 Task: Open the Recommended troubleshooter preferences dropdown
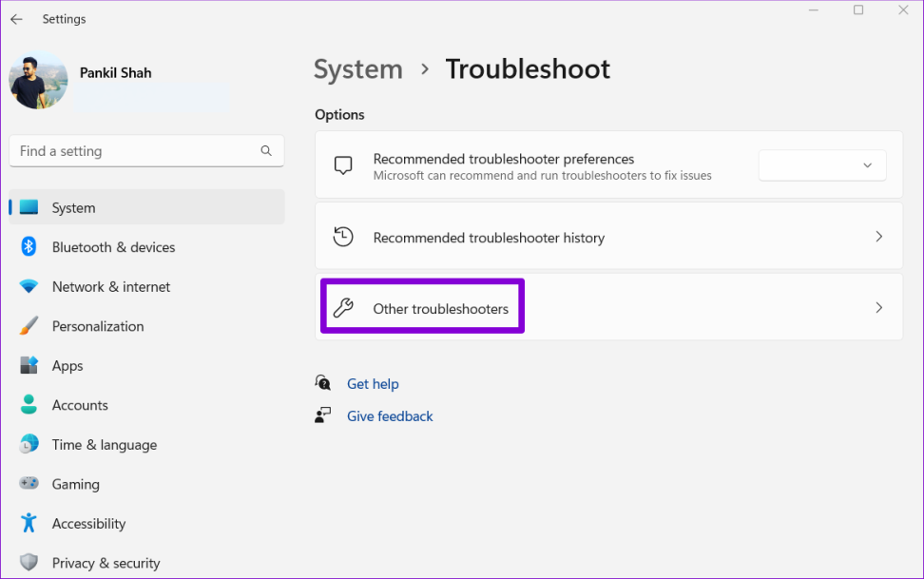pyautogui.click(x=821, y=164)
